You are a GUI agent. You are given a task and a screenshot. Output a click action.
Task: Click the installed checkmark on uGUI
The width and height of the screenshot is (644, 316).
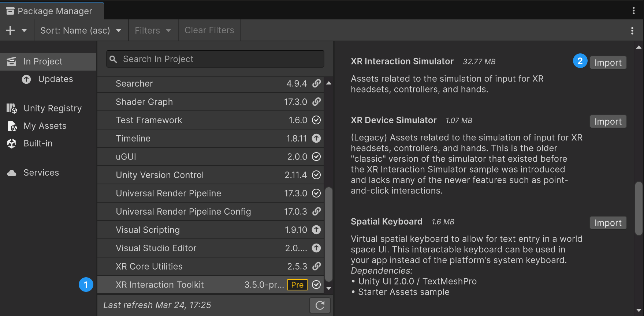(316, 157)
